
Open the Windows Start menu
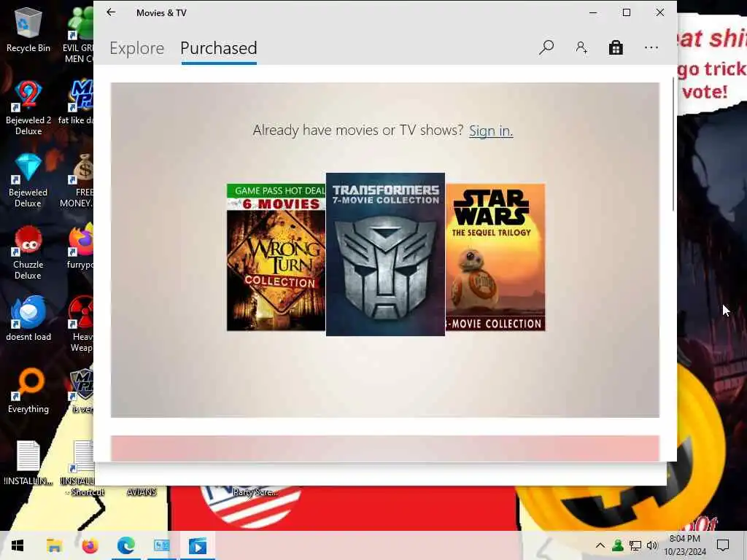click(x=18, y=545)
